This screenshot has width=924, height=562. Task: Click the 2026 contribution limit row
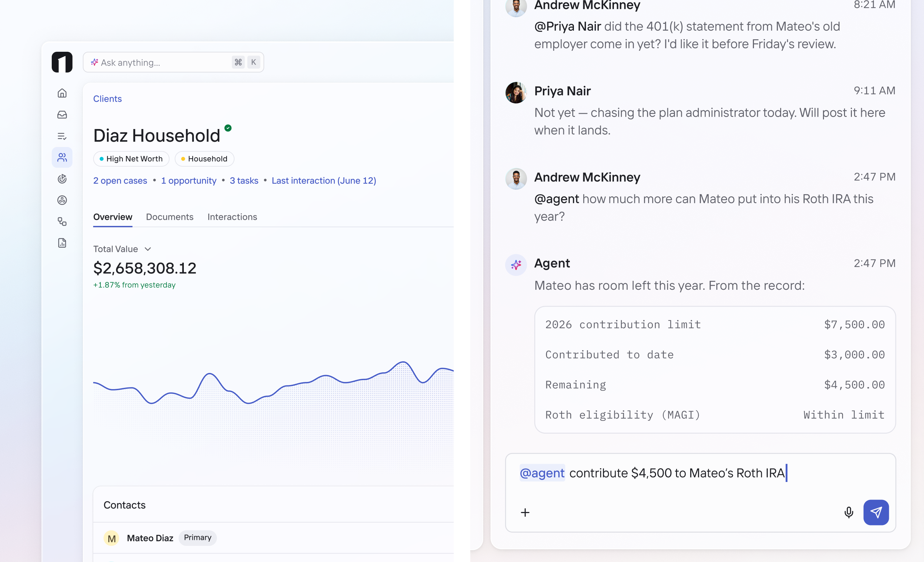click(715, 325)
